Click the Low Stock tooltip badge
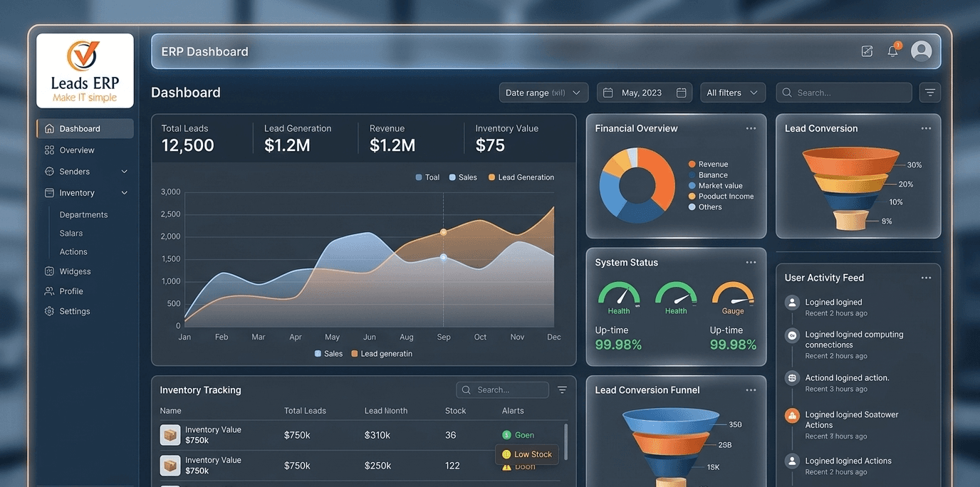 pyautogui.click(x=527, y=454)
